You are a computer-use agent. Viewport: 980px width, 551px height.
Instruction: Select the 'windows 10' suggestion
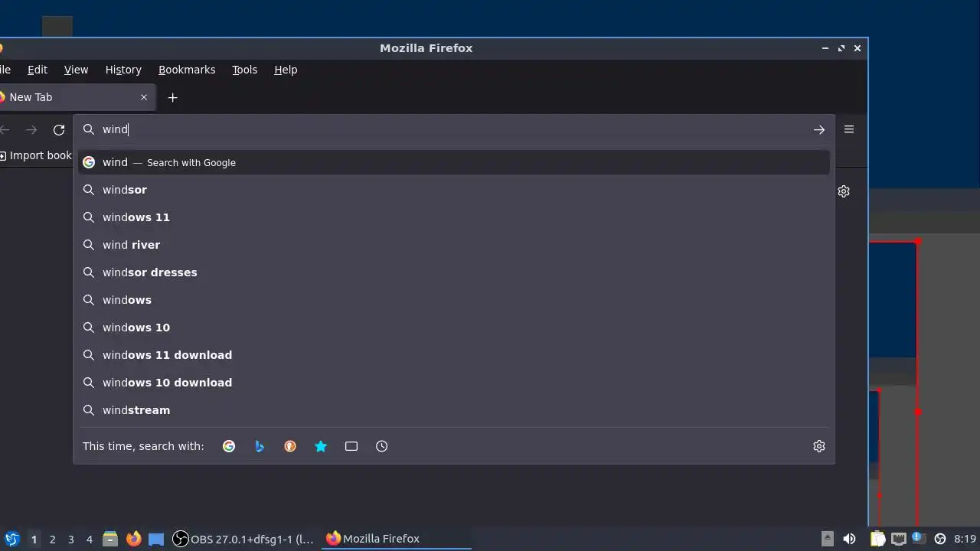coord(453,328)
